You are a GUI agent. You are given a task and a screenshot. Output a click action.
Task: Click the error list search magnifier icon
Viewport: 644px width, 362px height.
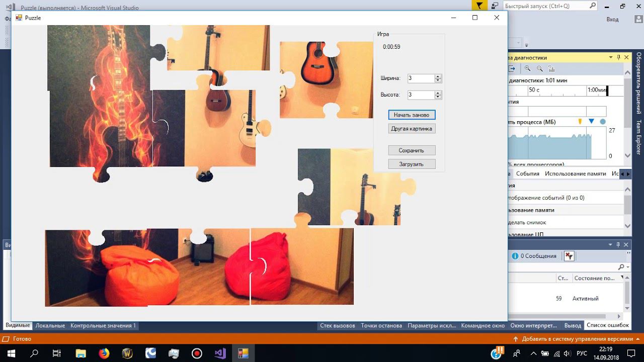point(621,267)
